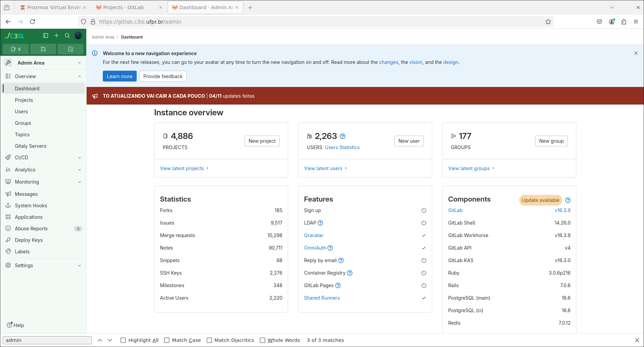Dismiss the new navigation welcome banner
644x347 pixels.
coord(636,53)
